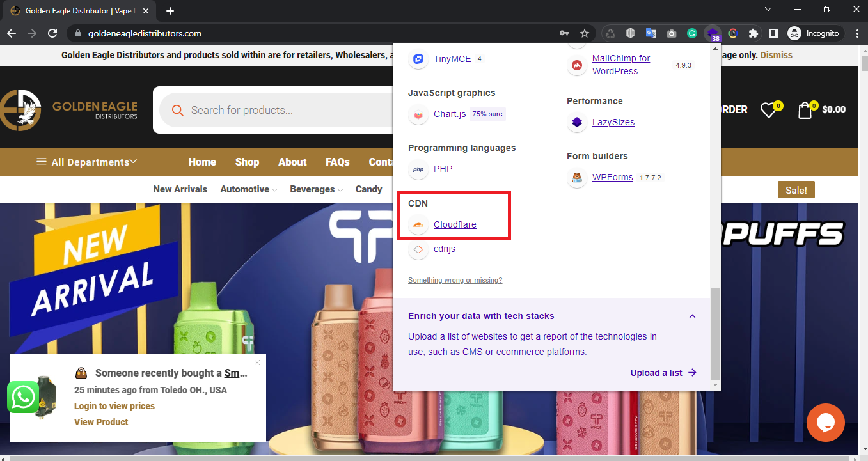868x461 pixels.
Task: Click 'View Product' in the popup
Action: (101, 422)
